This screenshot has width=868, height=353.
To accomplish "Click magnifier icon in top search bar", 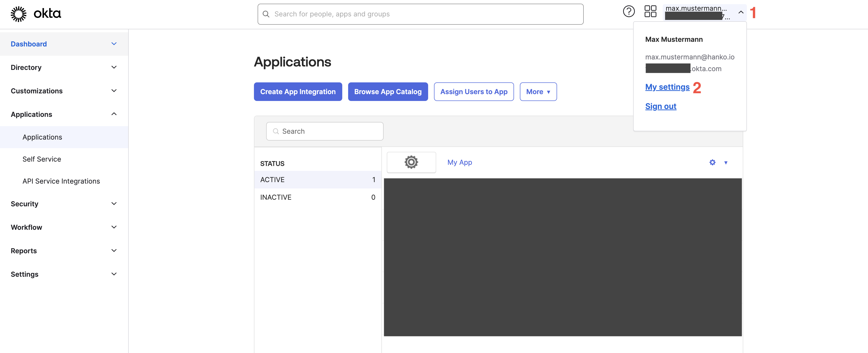I will (266, 14).
